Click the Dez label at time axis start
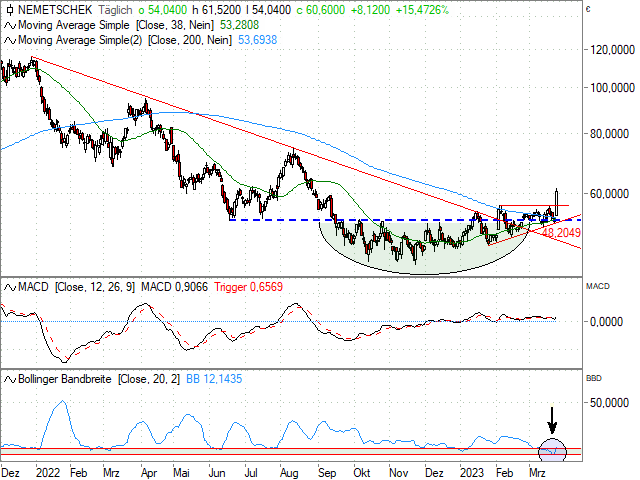Screen dimensions: 640x480 (x=11, y=473)
